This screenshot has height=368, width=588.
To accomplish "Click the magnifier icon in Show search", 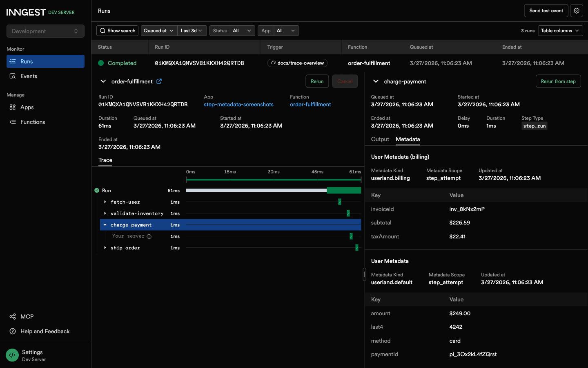I will [x=102, y=31].
